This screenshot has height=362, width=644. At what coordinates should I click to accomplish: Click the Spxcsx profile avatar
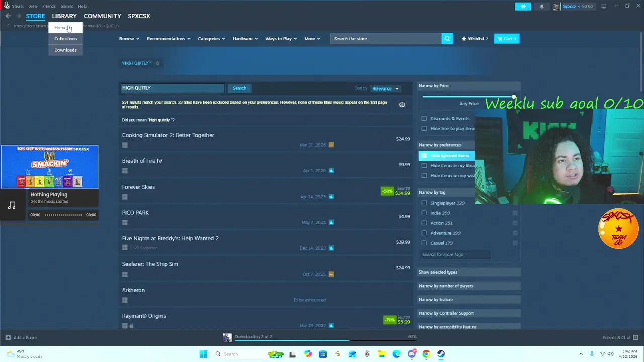556,6
